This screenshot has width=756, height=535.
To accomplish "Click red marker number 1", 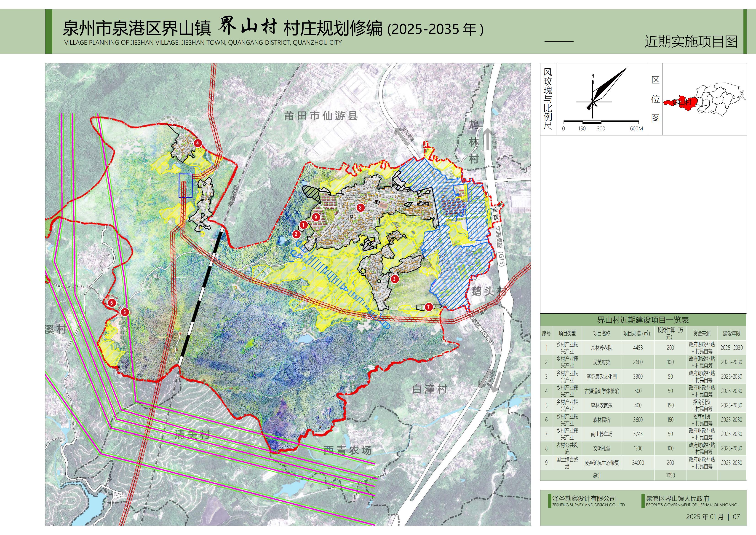I will tap(303, 225).
